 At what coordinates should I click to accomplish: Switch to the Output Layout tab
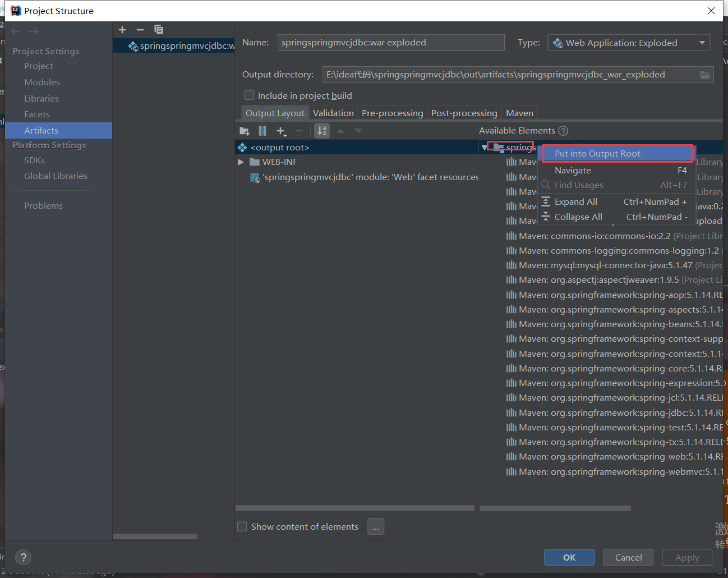point(275,113)
